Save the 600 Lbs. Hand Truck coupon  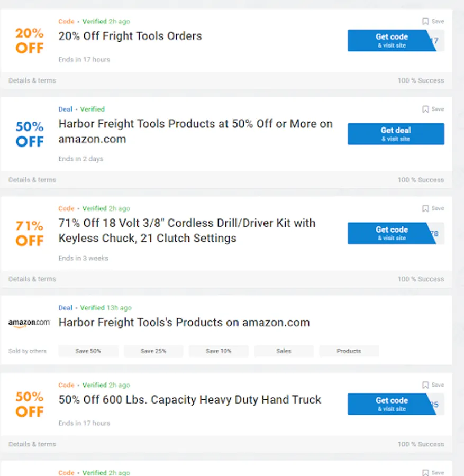[x=433, y=386]
